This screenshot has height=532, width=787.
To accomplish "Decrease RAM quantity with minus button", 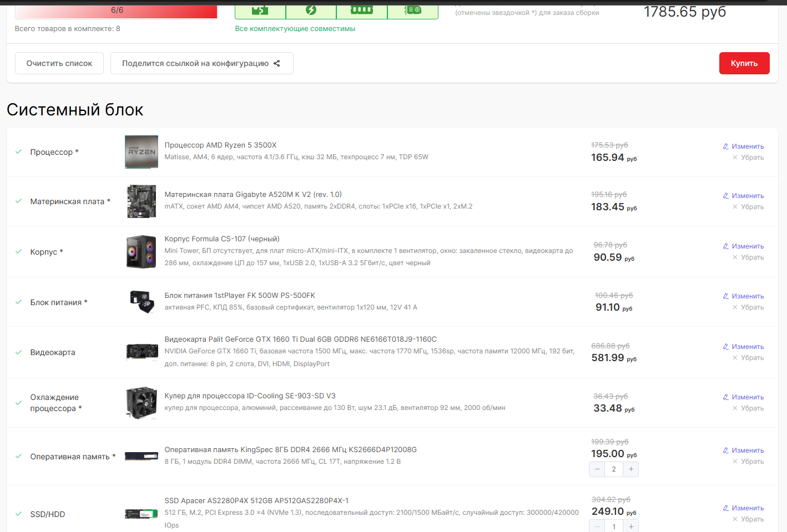I will [x=597, y=469].
